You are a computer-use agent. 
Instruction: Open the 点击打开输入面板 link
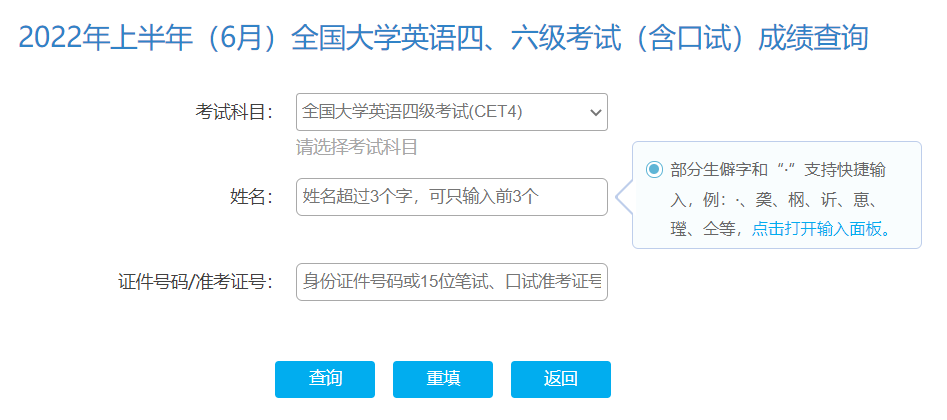pos(821,228)
